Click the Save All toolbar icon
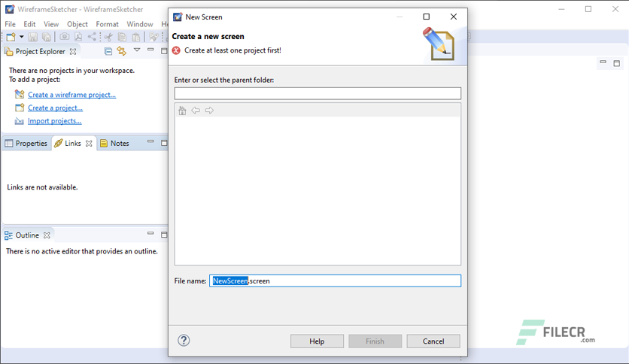Viewport: 629px width, 364px height. tap(47, 37)
